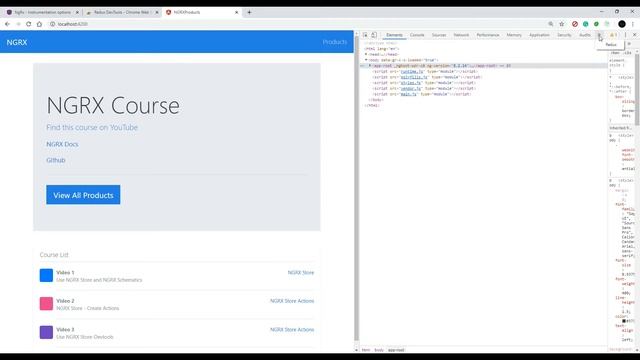Click the NGRX brand in the navbar

pyautogui.click(x=17, y=42)
